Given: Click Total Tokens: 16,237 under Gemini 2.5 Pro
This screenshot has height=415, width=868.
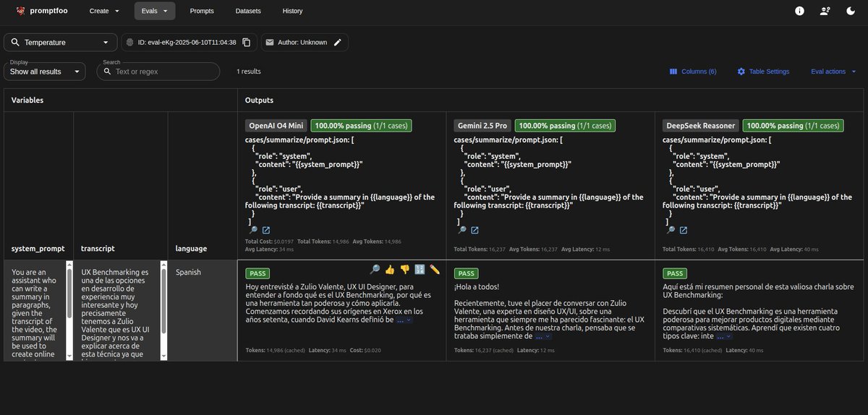Looking at the screenshot, I should (x=480, y=249).
